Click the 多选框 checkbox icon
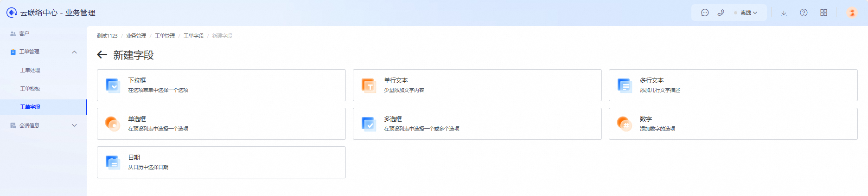 (x=369, y=124)
